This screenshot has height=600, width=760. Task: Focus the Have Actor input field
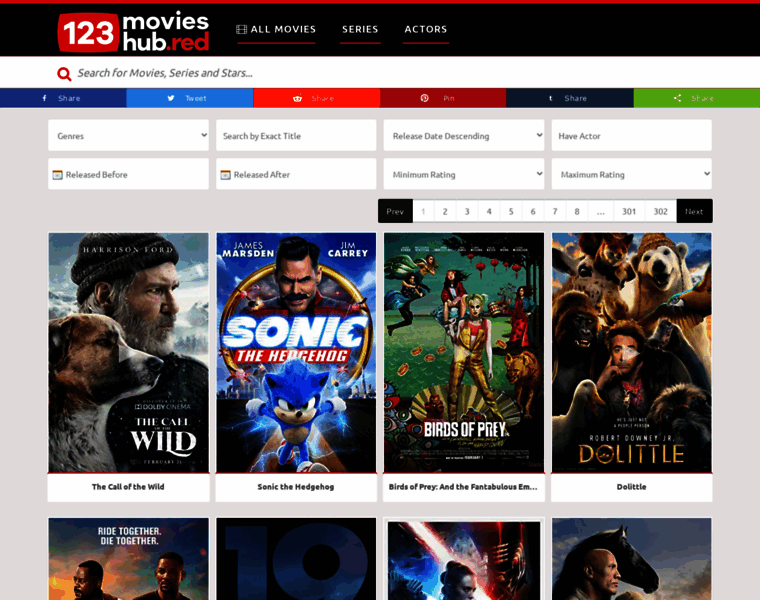point(632,135)
